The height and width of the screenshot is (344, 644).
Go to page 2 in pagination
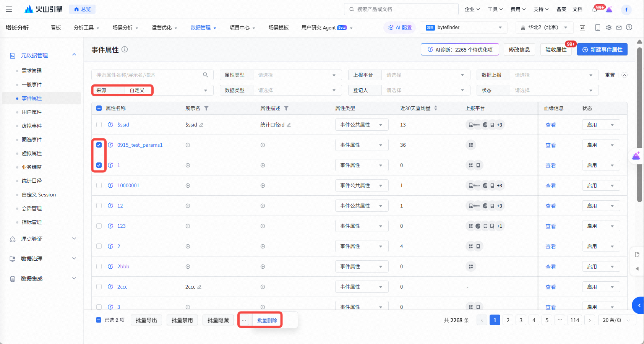(508, 320)
